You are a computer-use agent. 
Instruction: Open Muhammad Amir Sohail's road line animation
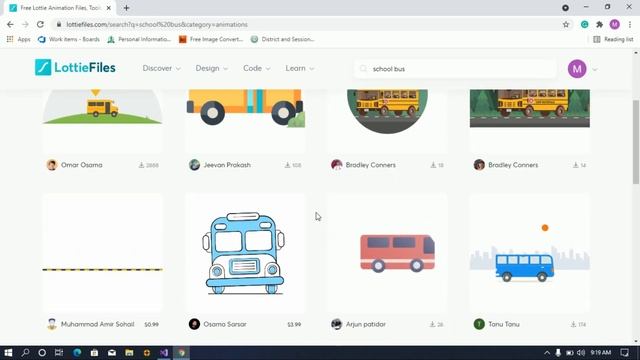(102, 253)
